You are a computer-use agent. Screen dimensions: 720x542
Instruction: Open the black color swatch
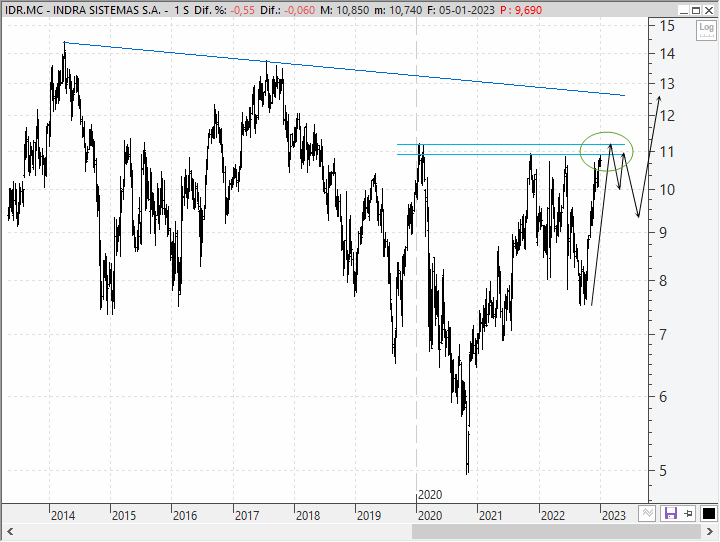[709, 514]
